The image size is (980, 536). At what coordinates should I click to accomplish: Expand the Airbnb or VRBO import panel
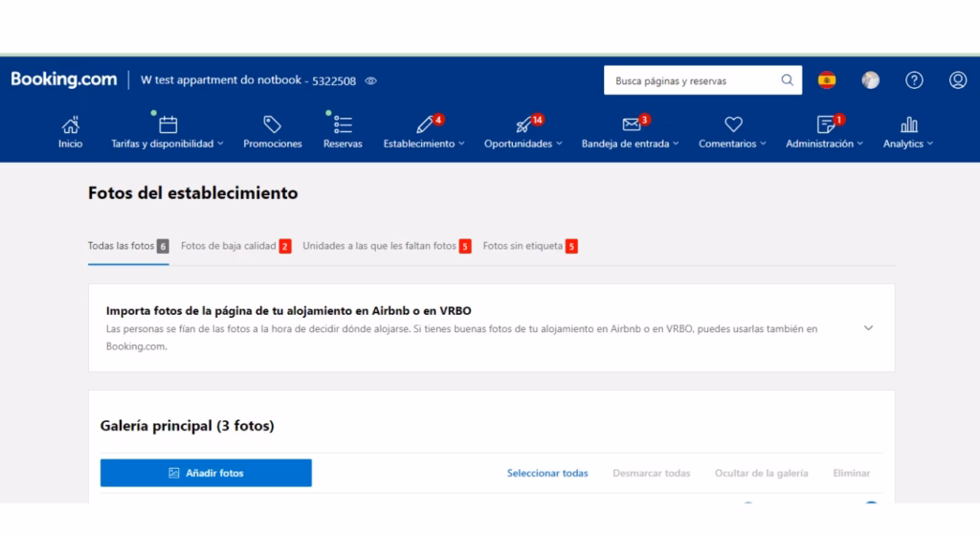pos(868,327)
